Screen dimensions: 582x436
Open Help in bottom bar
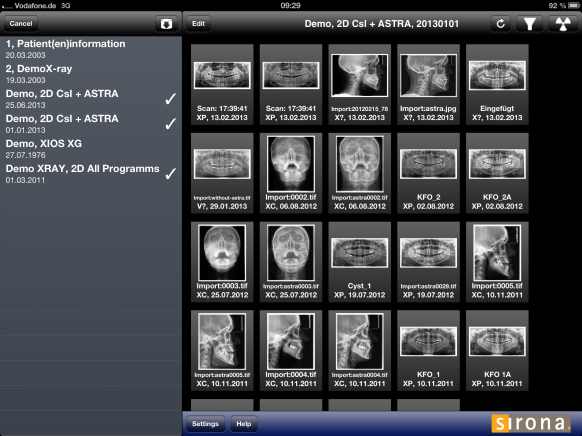244,423
